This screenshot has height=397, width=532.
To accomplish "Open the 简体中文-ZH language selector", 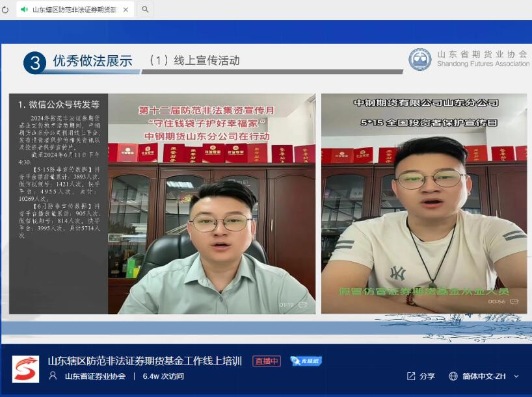I will pos(484,376).
